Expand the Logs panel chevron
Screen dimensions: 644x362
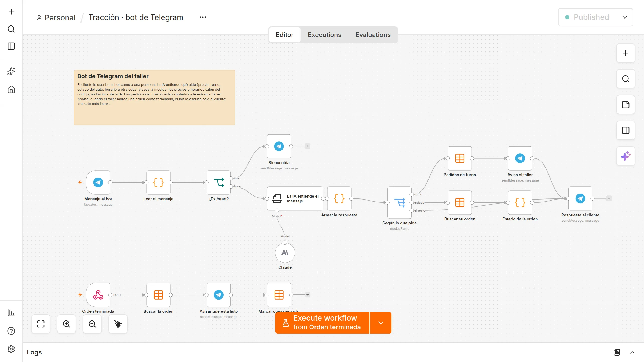pos(632,352)
